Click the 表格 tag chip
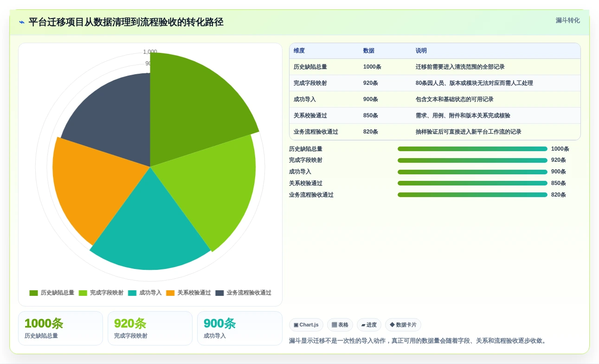Viewport: 599px width, 364px height. [x=340, y=325]
